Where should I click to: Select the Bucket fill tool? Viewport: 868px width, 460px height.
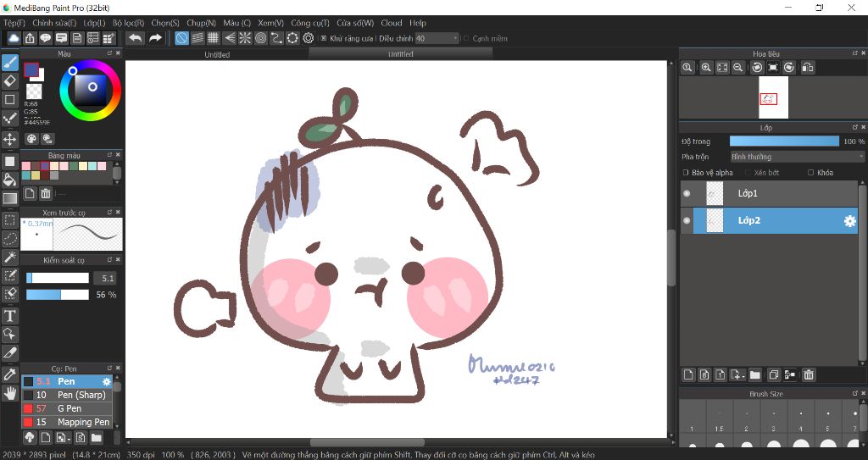[10, 180]
